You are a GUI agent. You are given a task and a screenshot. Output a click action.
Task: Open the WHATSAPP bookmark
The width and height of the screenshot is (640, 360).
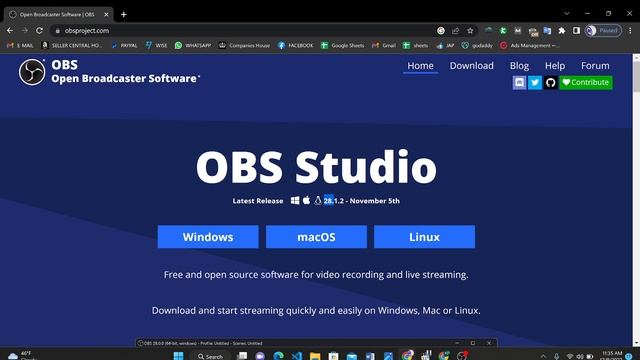pyautogui.click(x=193, y=45)
